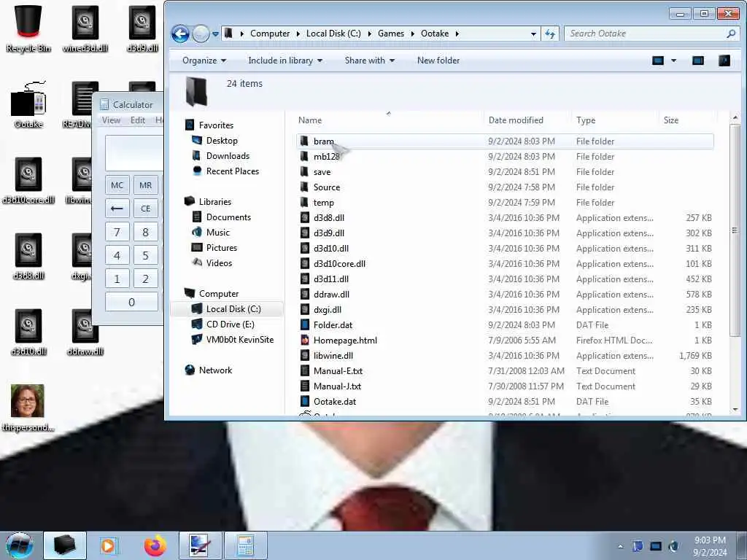Click the refresh button beside address bar
This screenshot has height=560, width=747.
pos(550,34)
